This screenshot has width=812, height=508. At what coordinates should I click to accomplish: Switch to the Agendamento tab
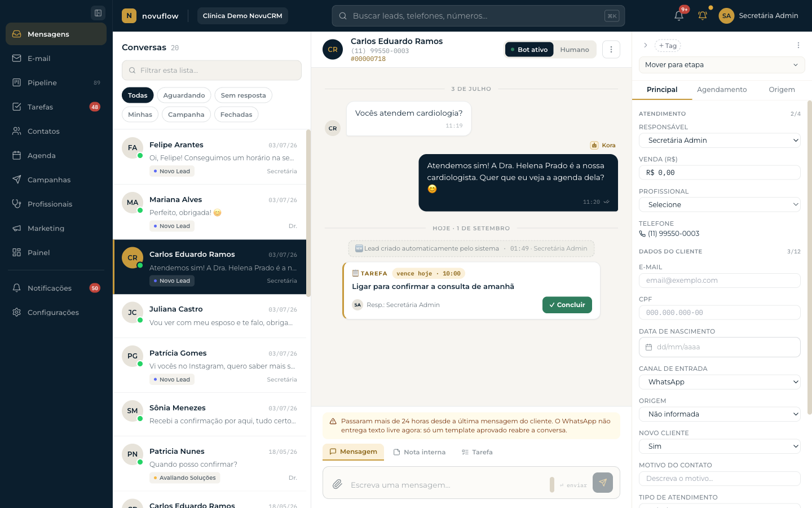(x=722, y=90)
